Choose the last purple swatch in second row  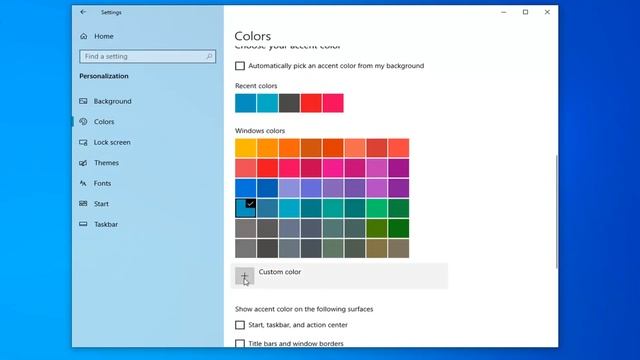point(399,168)
